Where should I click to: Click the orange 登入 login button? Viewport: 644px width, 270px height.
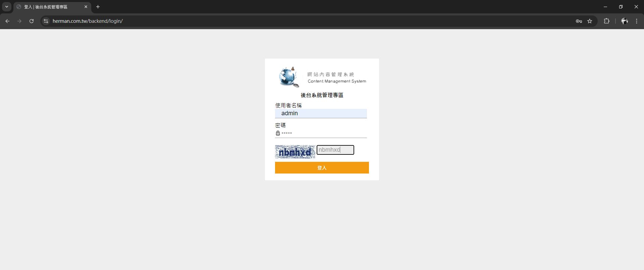click(322, 168)
